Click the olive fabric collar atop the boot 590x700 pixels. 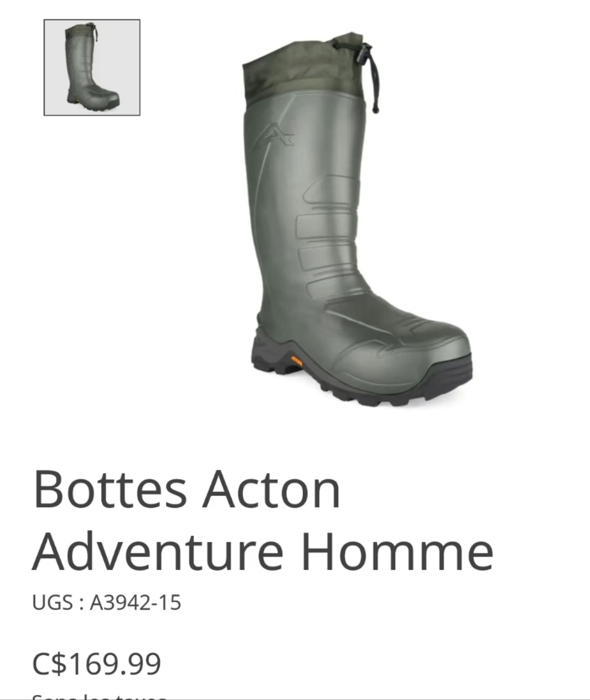pos(302,68)
